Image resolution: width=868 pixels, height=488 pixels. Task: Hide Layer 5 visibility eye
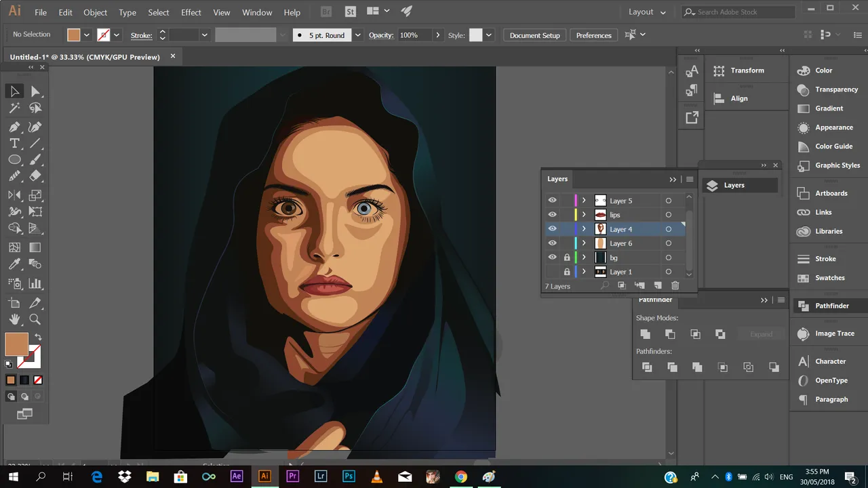point(552,201)
